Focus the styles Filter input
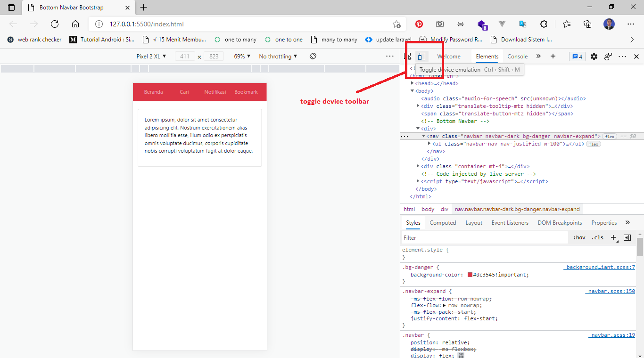Screen dimensions: 644x358 tap(485, 237)
